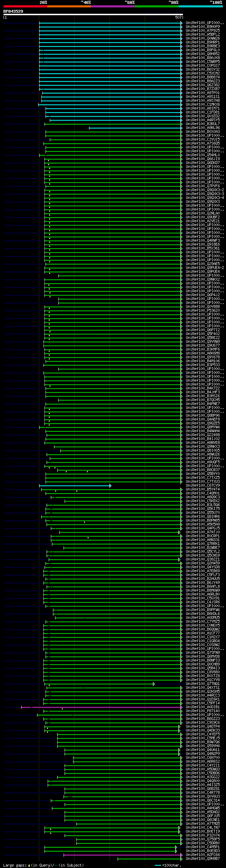Click the query end position 507

(178, 17)
